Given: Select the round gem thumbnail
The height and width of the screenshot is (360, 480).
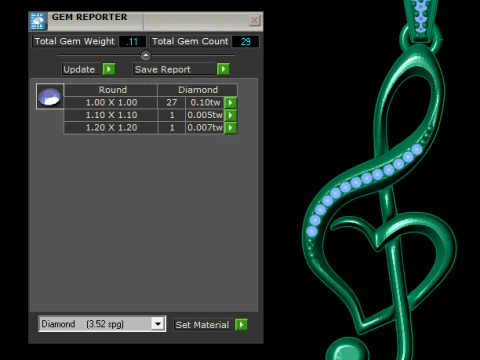Looking at the screenshot, I should (x=50, y=96).
